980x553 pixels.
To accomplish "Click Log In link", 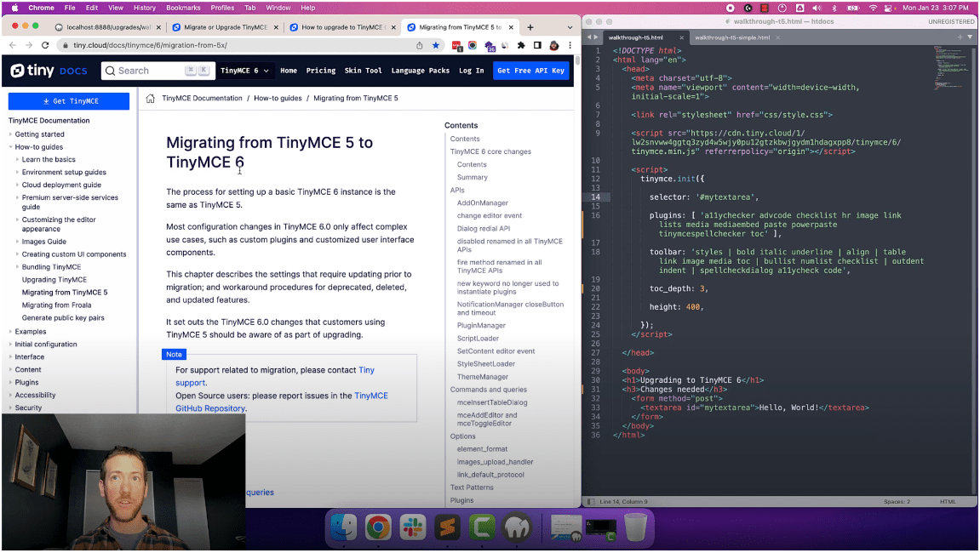I will [471, 71].
